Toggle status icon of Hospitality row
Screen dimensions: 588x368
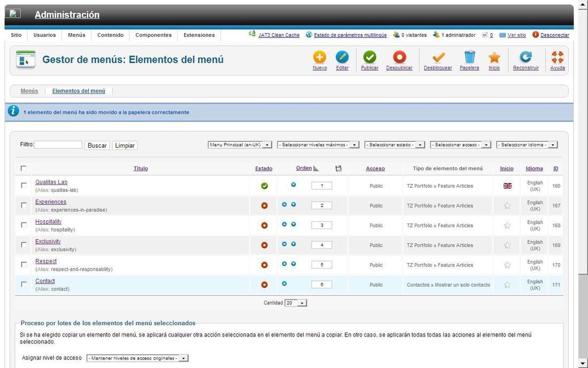265,225
